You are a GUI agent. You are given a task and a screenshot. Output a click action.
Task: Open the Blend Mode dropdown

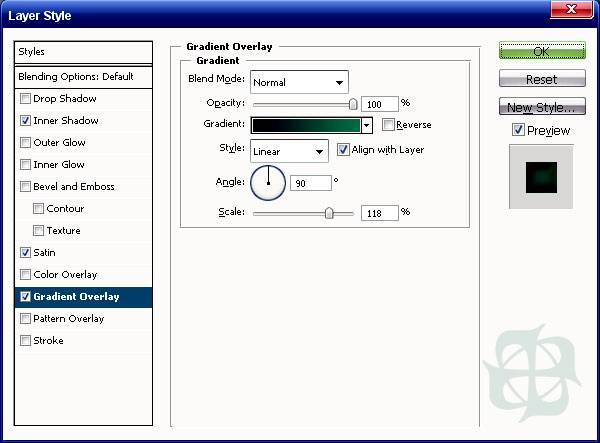pos(299,82)
